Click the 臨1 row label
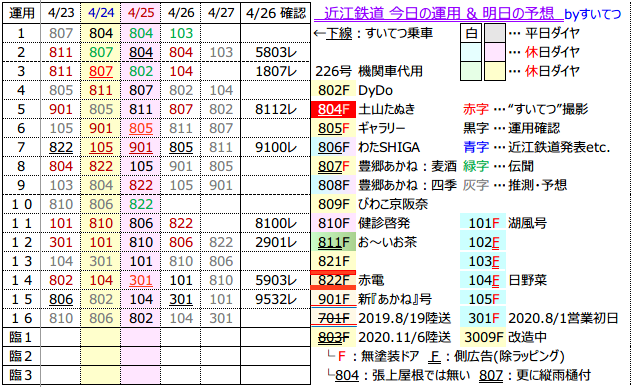The height and width of the screenshot is (387, 631). (21, 337)
